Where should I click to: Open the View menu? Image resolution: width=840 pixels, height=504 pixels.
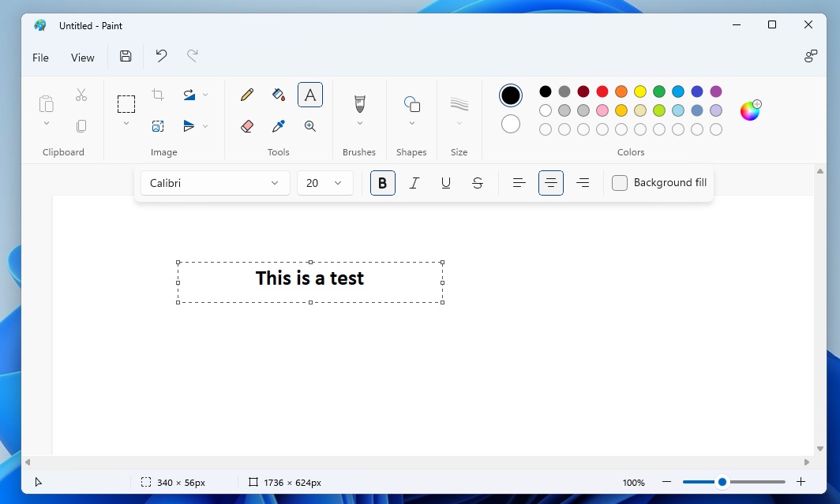pyautogui.click(x=82, y=58)
